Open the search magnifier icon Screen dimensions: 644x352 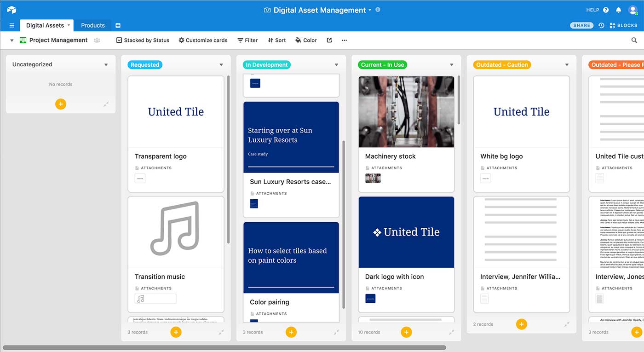pos(634,40)
